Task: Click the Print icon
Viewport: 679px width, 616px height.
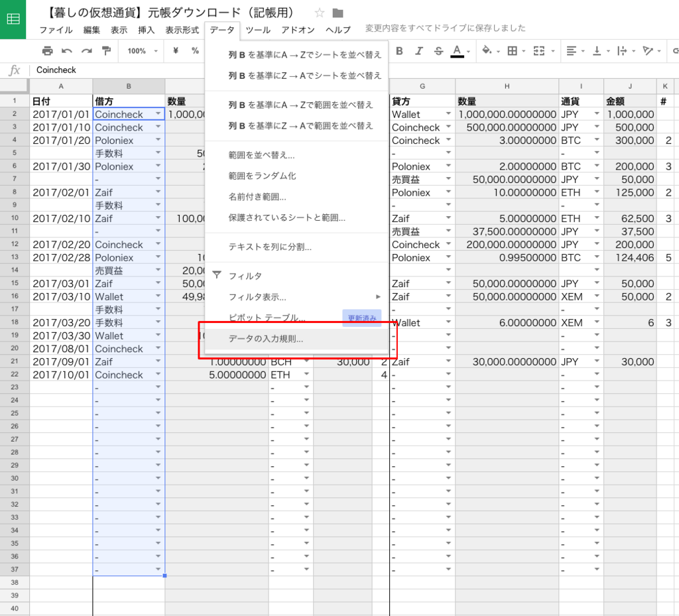Action: click(x=47, y=50)
